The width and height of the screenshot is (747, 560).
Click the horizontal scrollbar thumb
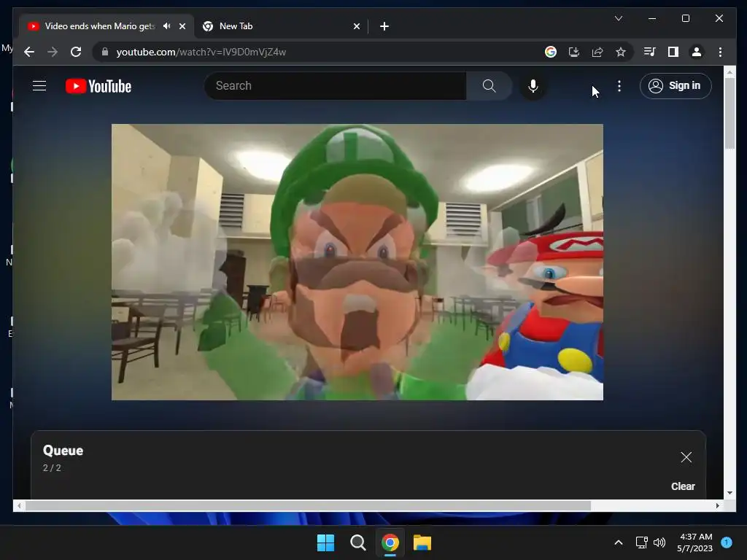308,505
